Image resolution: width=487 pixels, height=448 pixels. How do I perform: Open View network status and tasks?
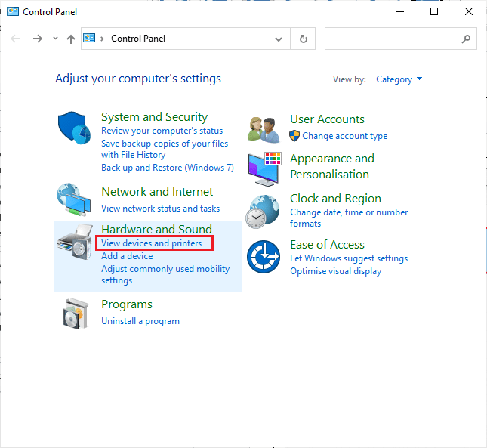click(x=161, y=209)
